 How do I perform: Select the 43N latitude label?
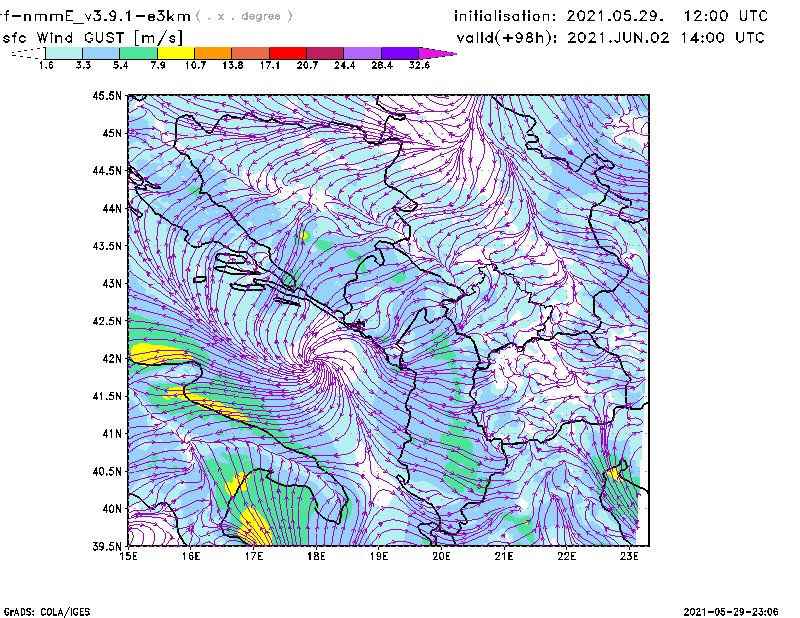pos(112,283)
